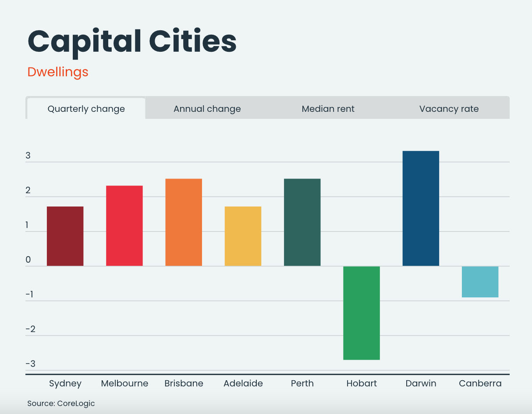
Task: Select the dark blue Darwin bar
Action: click(421, 208)
